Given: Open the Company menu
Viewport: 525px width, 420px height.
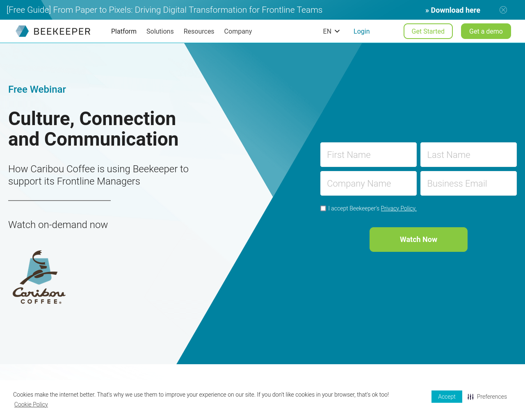Looking at the screenshot, I should pyautogui.click(x=238, y=31).
